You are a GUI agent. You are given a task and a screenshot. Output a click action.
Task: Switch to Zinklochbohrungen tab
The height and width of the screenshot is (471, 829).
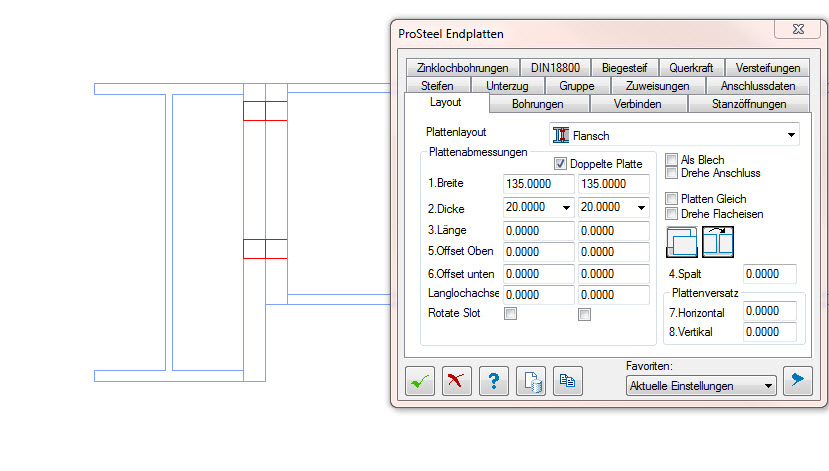(x=463, y=68)
